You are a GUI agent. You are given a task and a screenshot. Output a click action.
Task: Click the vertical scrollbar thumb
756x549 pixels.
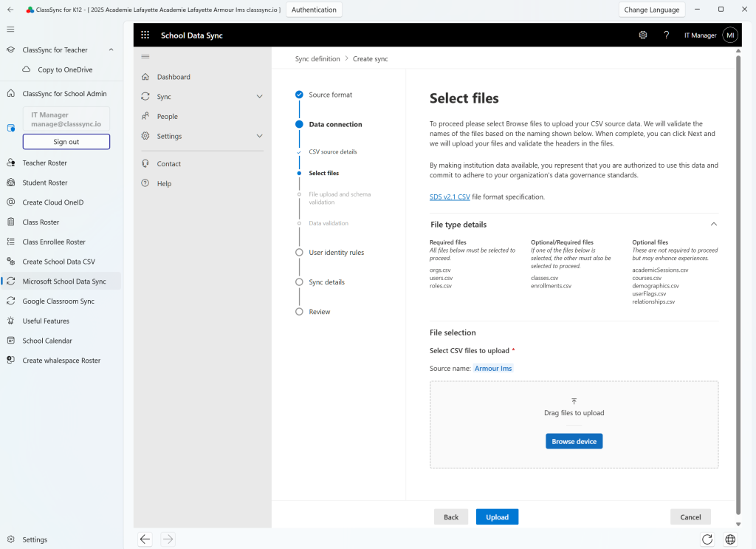point(738,284)
